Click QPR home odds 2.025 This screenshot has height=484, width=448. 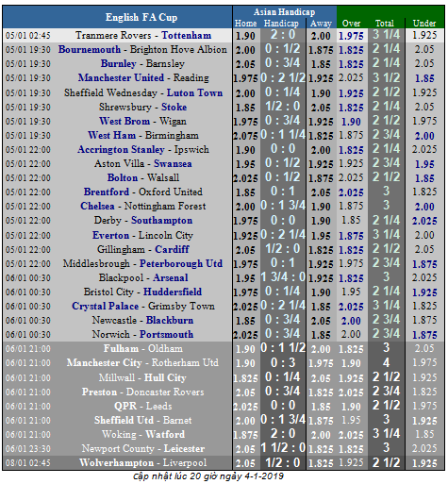coord(245,407)
